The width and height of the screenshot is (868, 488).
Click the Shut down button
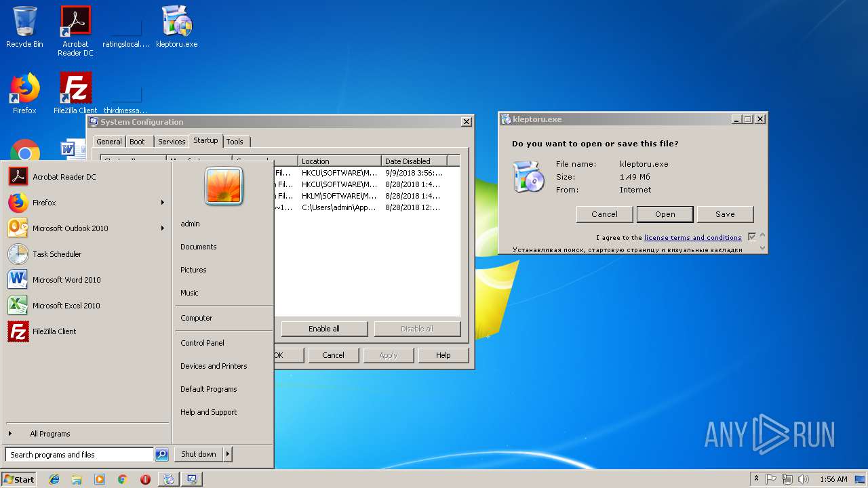[x=199, y=454]
